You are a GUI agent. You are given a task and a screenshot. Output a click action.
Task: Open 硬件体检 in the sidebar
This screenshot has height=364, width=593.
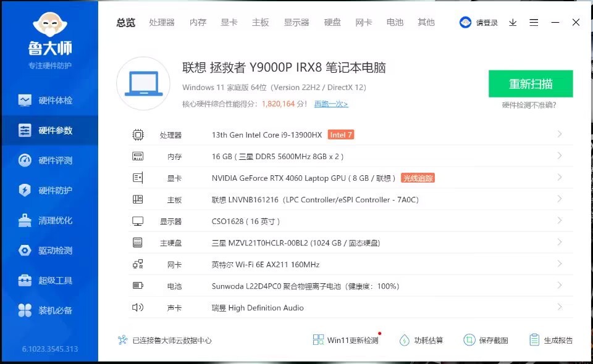49,101
